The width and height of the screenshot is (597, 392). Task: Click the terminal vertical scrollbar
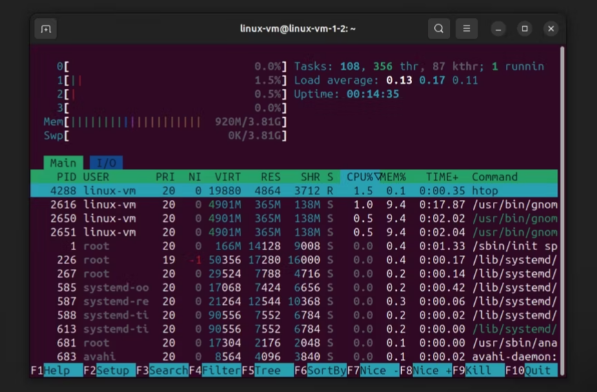(x=562, y=211)
